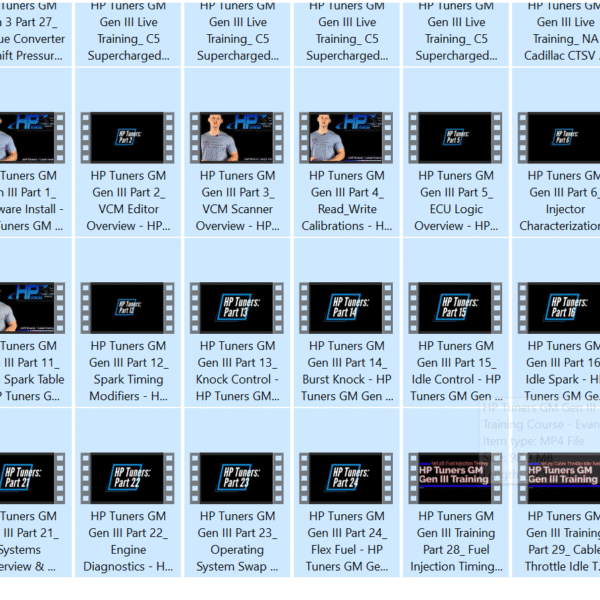This screenshot has height=600, width=600.
Task: Select the Gen III Part 1 video thumbnail
Action: click(32, 138)
